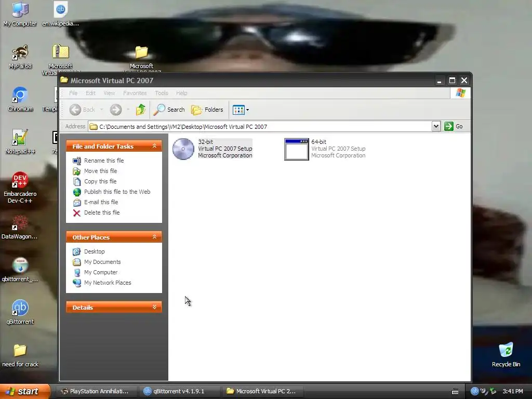Open the Tools menu
This screenshot has height=399, width=532.
coord(162,93)
